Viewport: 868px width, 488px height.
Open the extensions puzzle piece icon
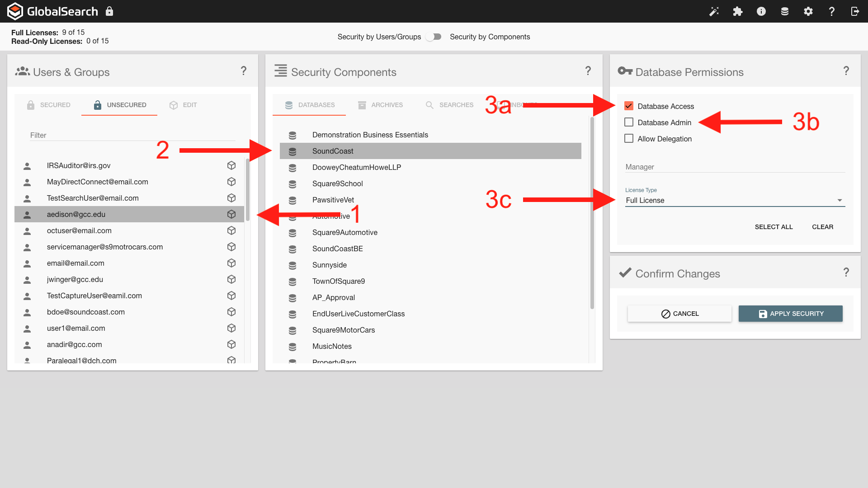(737, 11)
